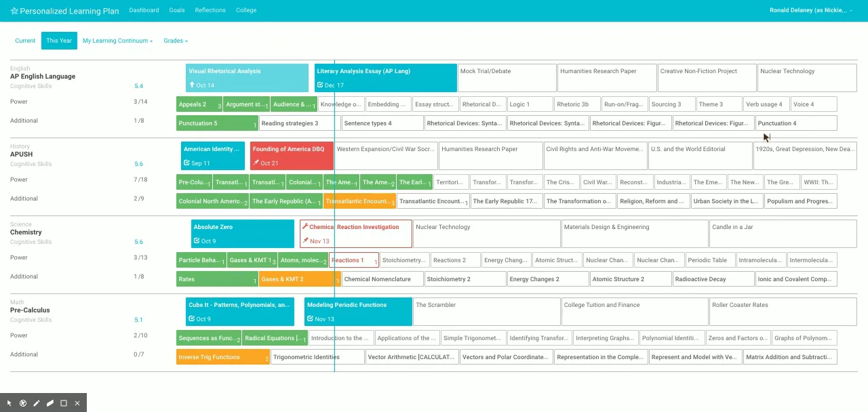Click the pin icon on Founding of America DBQ
Viewport: 868px width, 412px height.
pyautogui.click(x=256, y=163)
